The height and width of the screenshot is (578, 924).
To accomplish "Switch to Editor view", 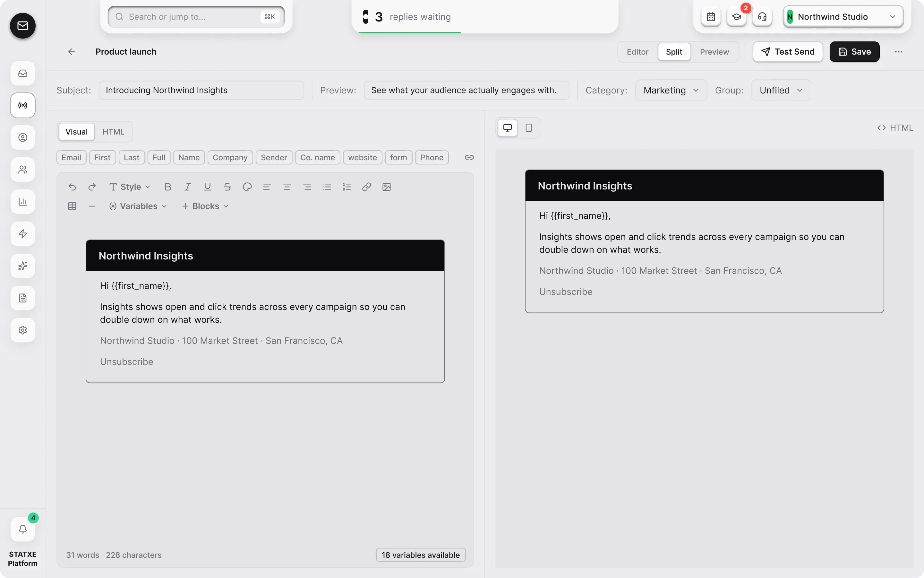I will (x=637, y=52).
